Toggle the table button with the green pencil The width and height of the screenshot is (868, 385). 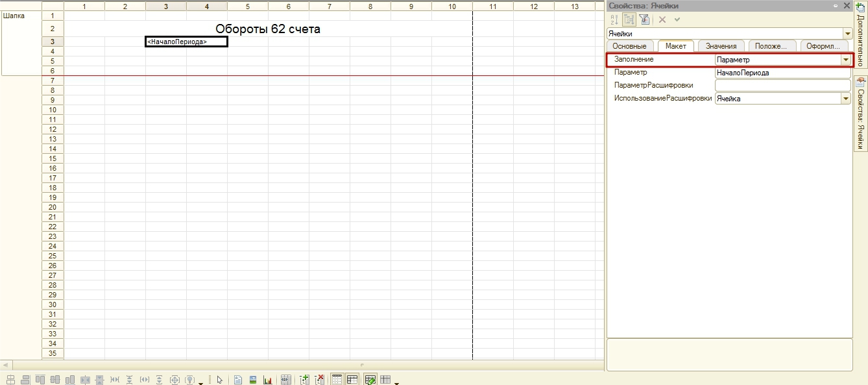coord(370,380)
